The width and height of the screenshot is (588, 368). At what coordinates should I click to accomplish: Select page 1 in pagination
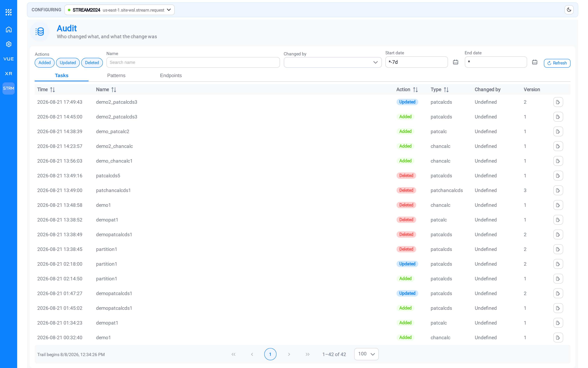(270, 354)
